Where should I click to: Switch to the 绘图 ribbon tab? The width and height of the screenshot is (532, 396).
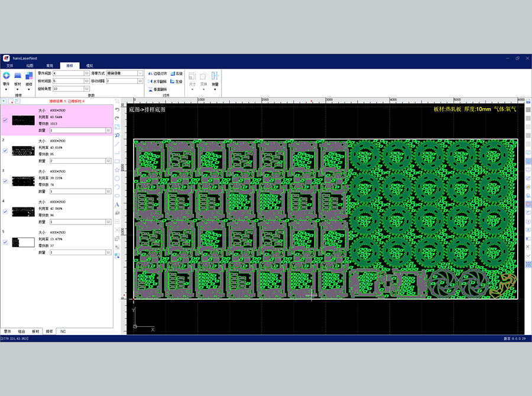[30, 66]
